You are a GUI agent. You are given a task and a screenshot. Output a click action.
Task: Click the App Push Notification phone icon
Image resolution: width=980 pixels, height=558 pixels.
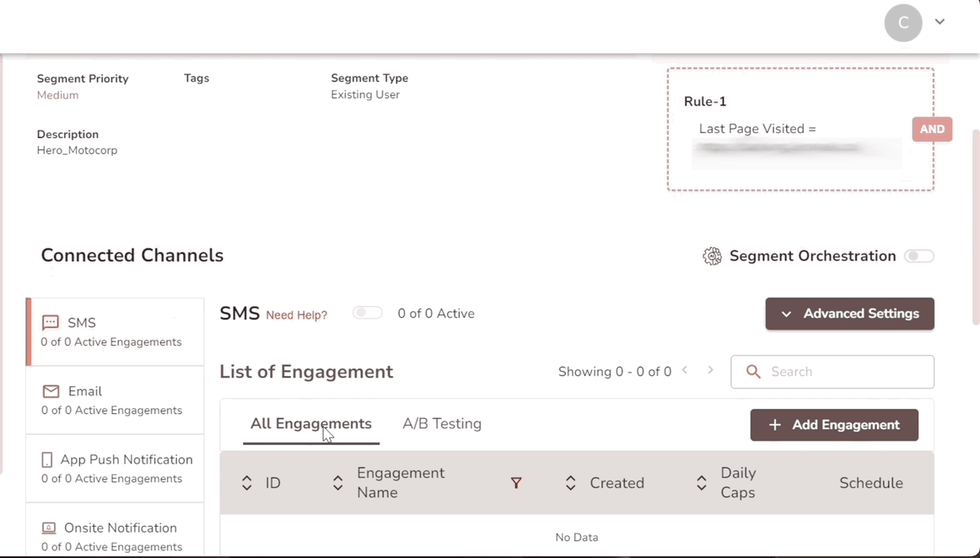47,459
